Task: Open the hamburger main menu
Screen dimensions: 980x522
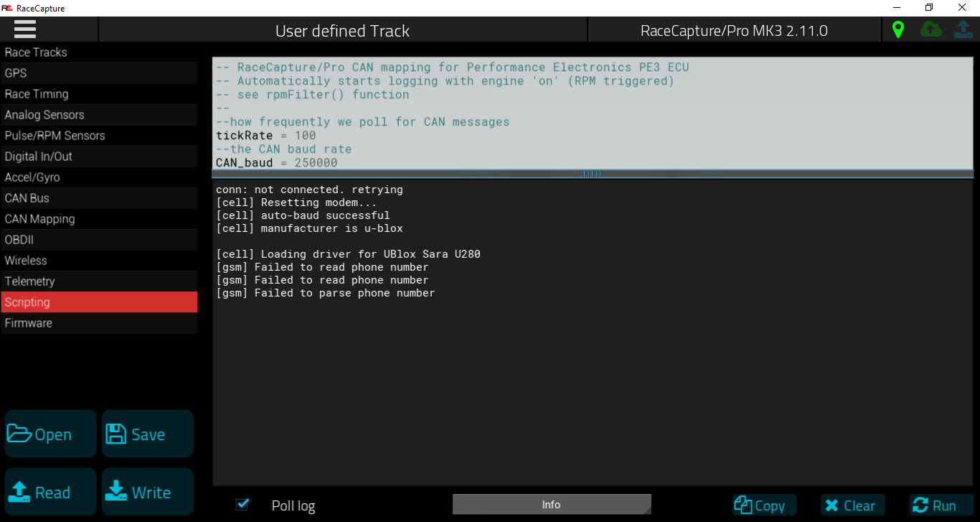Action: [25, 29]
